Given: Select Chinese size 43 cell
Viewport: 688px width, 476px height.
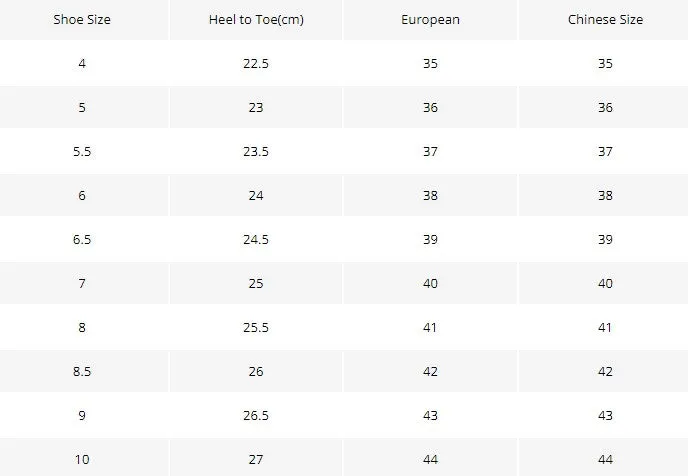Looking at the screenshot, I should tap(605, 415).
